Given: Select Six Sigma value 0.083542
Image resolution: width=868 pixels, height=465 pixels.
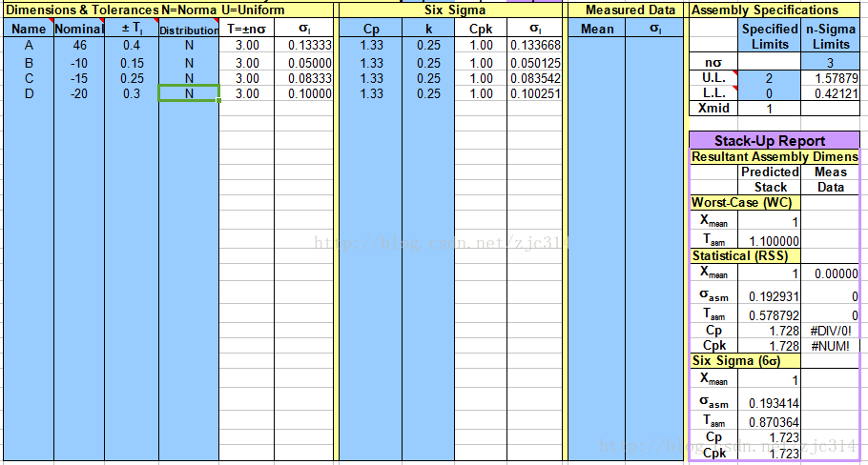Looking at the screenshot, I should click(535, 78).
